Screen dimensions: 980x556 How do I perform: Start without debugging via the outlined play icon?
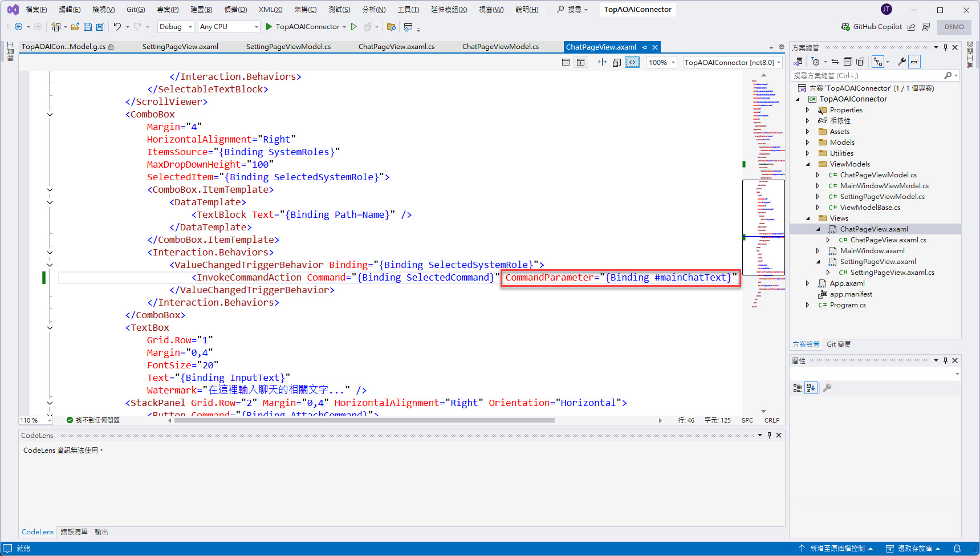coord(354,27)
